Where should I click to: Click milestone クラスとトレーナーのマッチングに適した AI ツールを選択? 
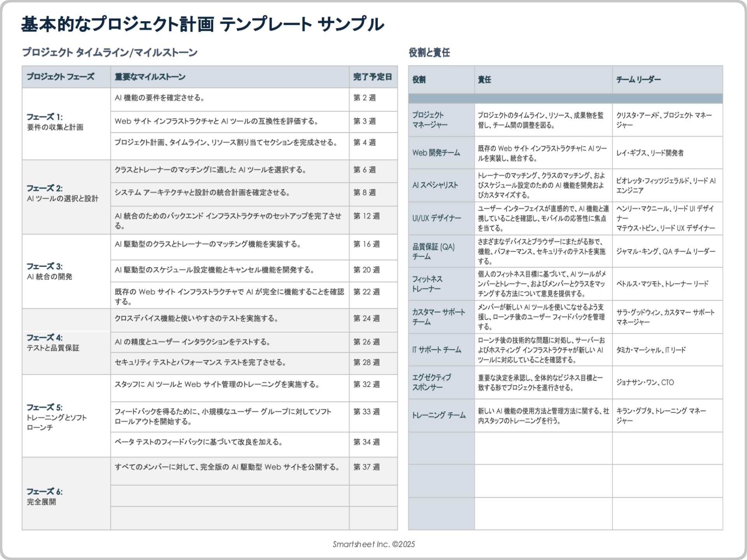230,171
